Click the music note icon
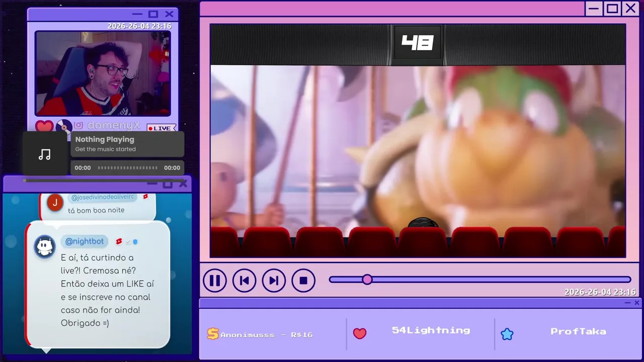The image size is (644, 362). pyautogui.click(x=45, y=154)
